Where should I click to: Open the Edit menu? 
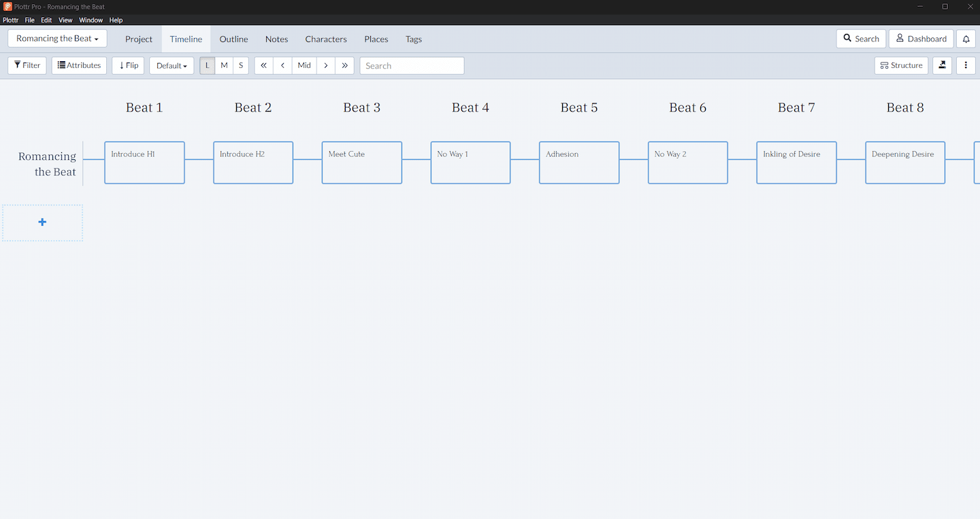[46, 20]
